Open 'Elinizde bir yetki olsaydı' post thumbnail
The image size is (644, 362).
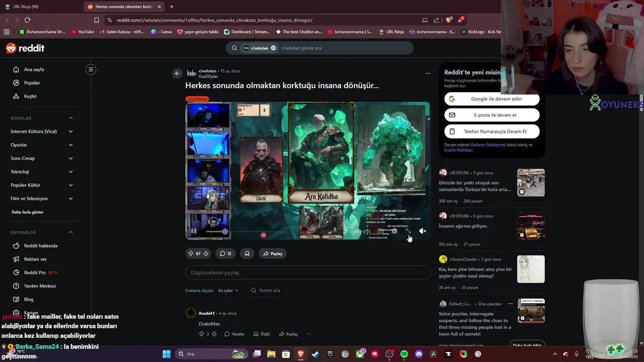[531, 183]
